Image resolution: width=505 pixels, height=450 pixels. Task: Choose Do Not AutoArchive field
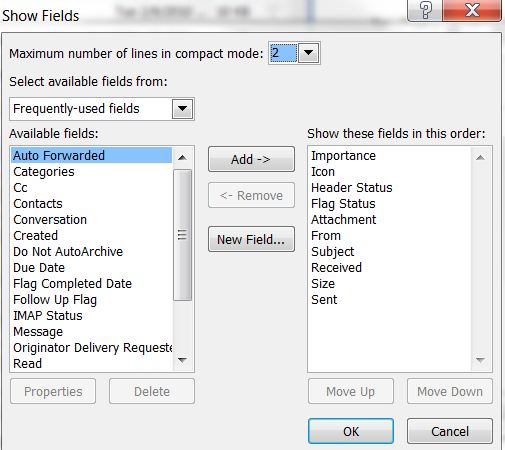(68, 252)
